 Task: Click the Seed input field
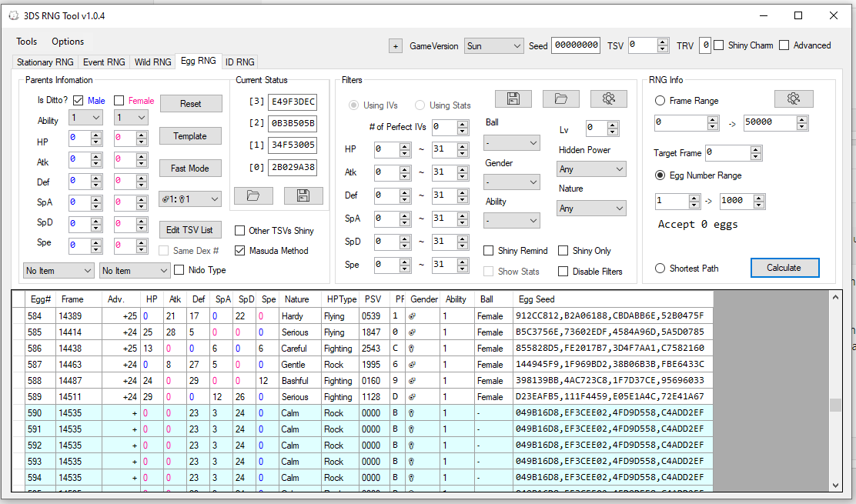tap(576, 46)
